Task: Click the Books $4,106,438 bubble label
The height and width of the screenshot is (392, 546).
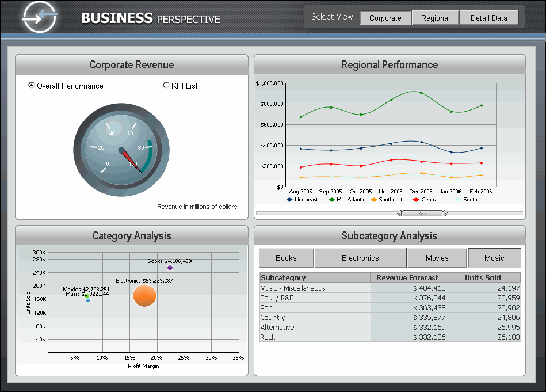Action: pyautogui.click(x=169, y=261)
